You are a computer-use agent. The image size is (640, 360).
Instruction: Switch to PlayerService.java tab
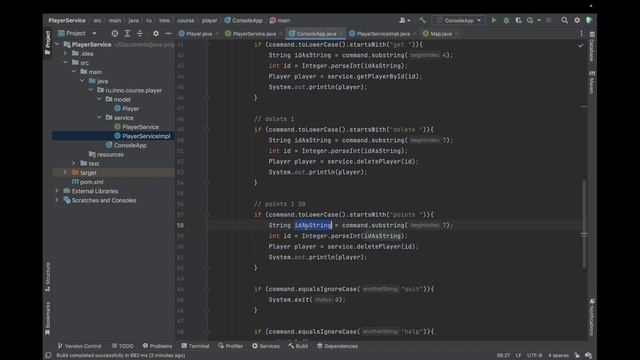pos(253,34)
